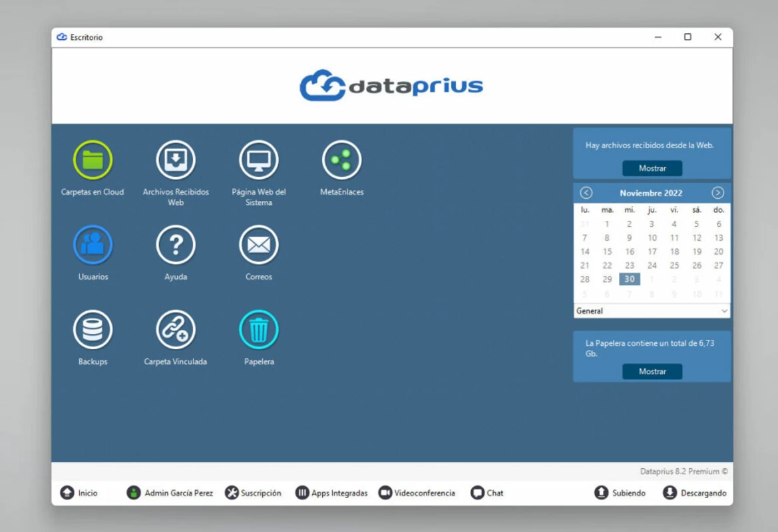Click the Dataprius logo in header
The image size is (778, 532).
pyautogui.click(x=391, y=85)
